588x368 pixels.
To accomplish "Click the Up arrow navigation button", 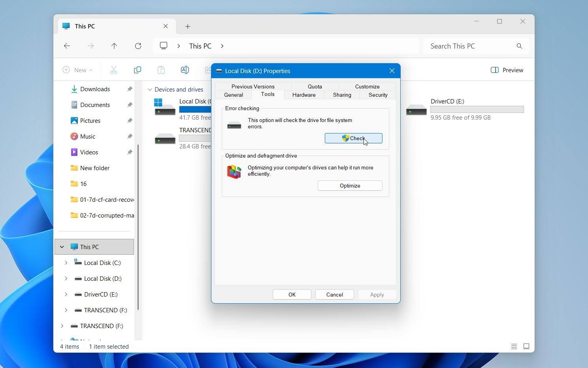I will [x=114, y=46].
